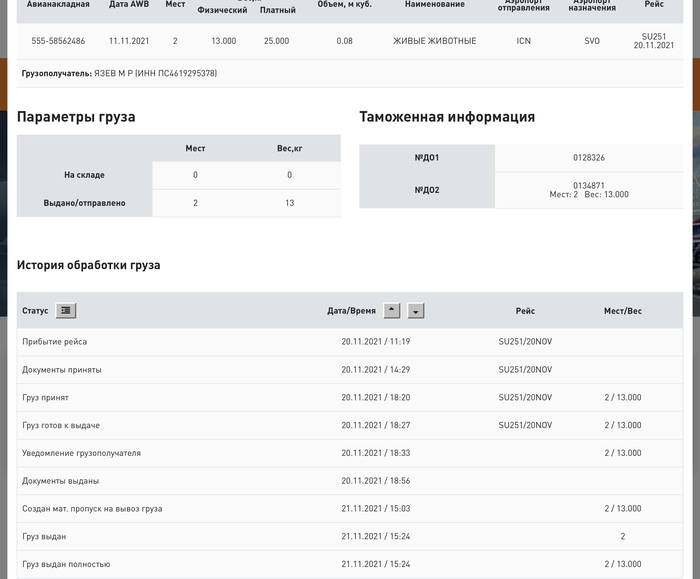Click the Мест/Вес column header
This screenshot has height=579, width=700.
[x=623, y=311]
